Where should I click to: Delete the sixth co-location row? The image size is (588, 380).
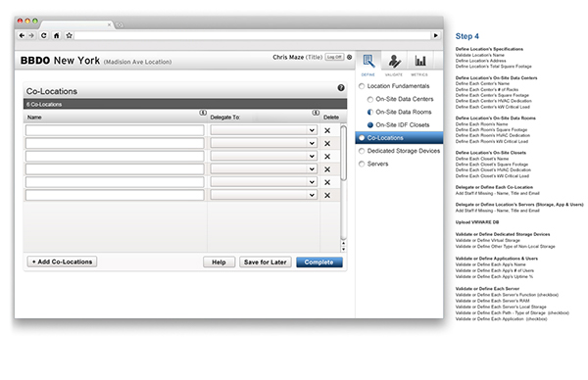pos(327,195)
